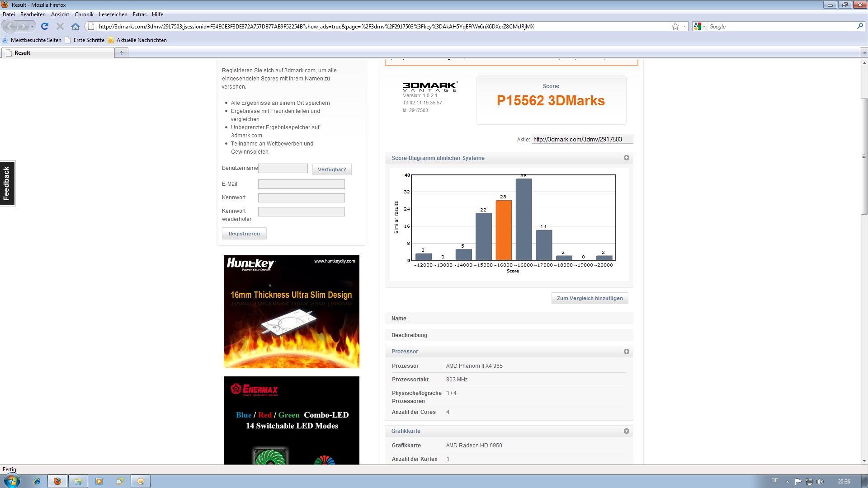868x488 pixels.
Task: Click the volume icon in system tray
Action: tap(821, 481)
